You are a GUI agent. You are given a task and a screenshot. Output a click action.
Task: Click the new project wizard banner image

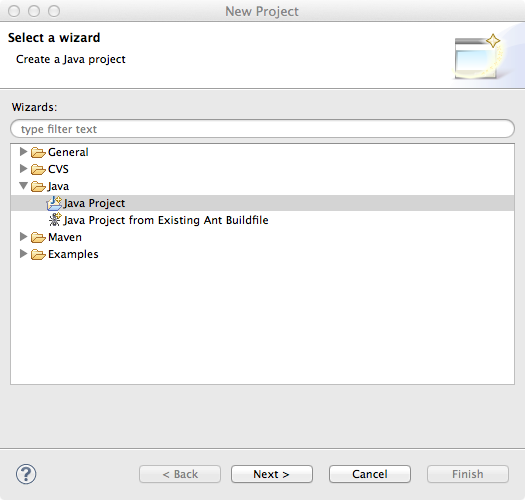(x=478, y=56)
